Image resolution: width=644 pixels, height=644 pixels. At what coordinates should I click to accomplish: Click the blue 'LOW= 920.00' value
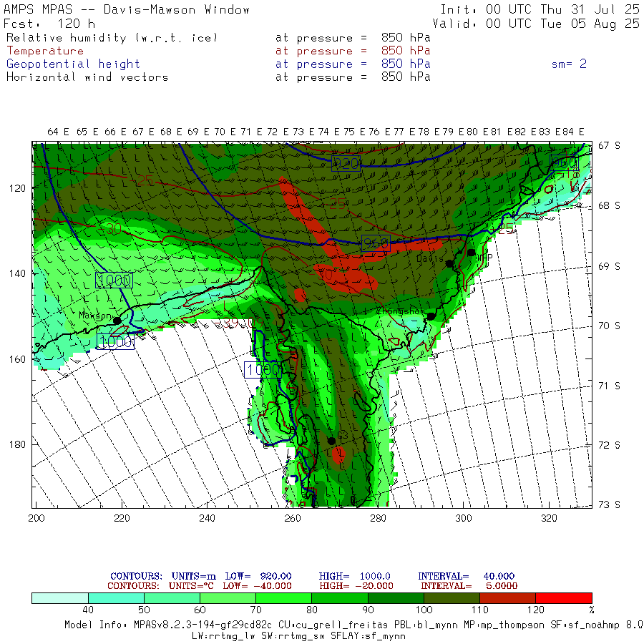tap(258, 576)
